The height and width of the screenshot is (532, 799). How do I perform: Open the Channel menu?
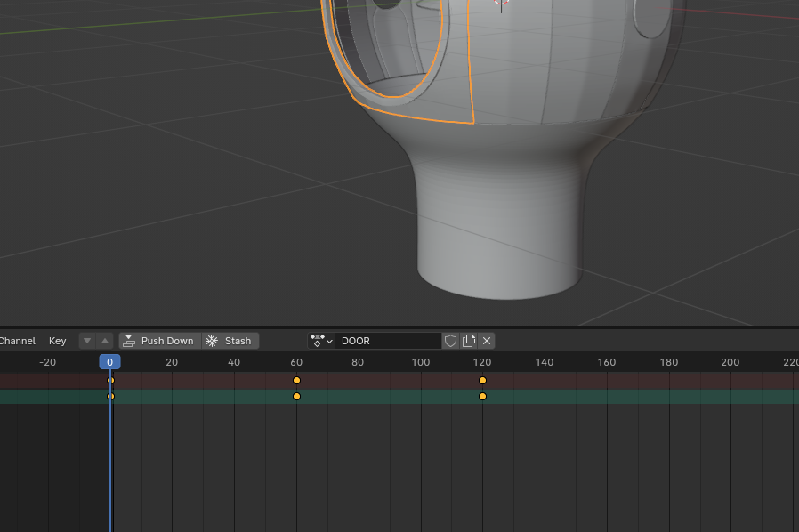coord(17,341)
